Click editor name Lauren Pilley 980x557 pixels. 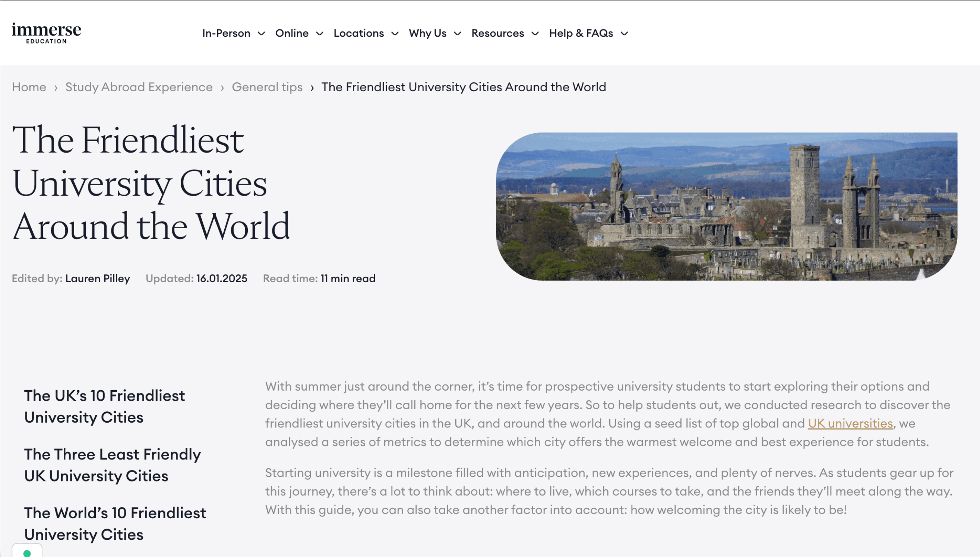click(98, 278)
